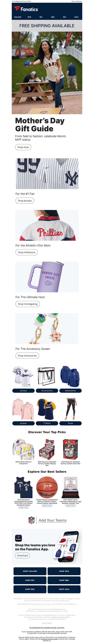Open the COLLEGE navigation item
Viewport: 94px width, 644px height.
click(x=18, y=17)
